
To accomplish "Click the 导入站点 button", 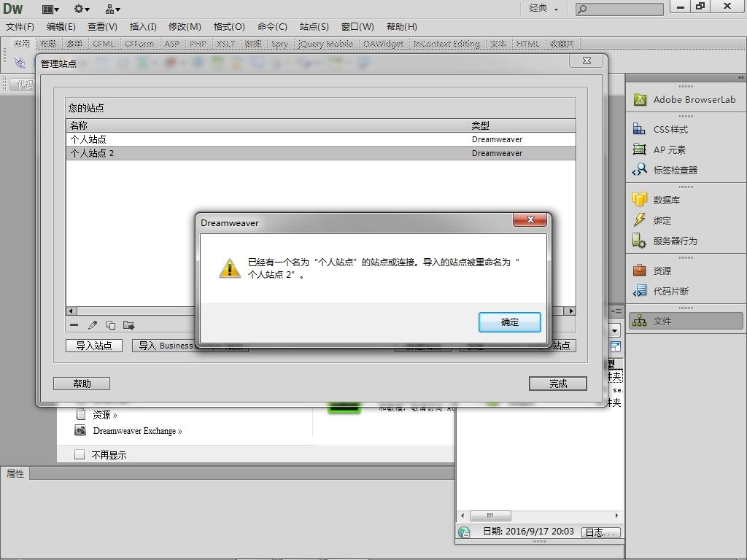I will click(94, 345).
